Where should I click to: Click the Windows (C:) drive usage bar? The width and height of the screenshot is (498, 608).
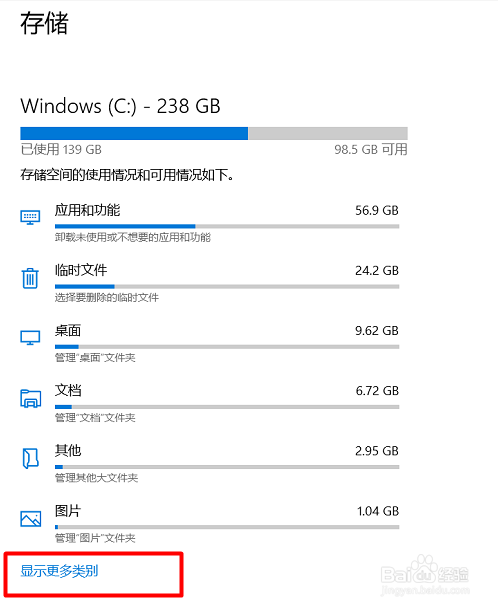[214, 133]
